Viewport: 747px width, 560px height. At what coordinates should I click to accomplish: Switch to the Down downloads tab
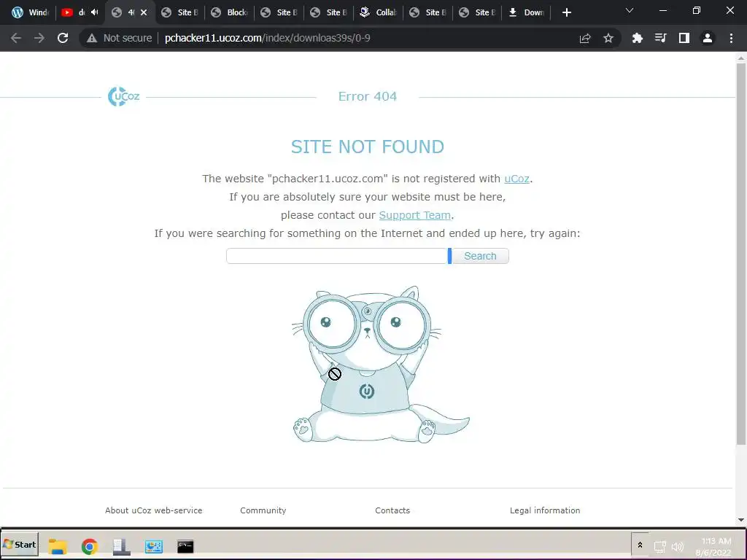point(527,12)
